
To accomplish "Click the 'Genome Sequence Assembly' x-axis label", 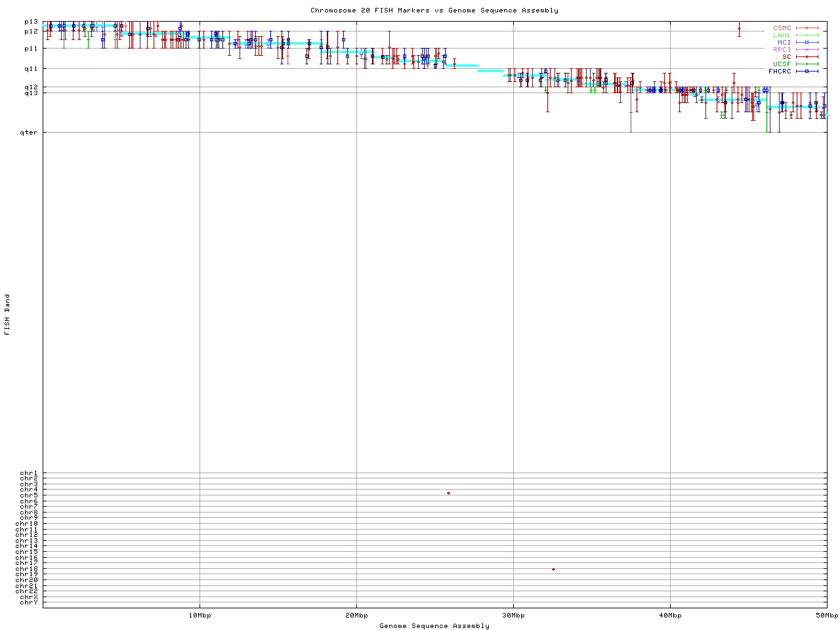I will point(434,625).
